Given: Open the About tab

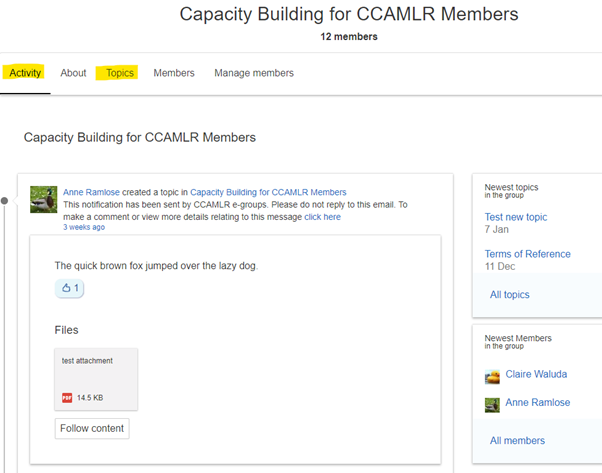Looking at the screenshot, I should tap(73, 73).
